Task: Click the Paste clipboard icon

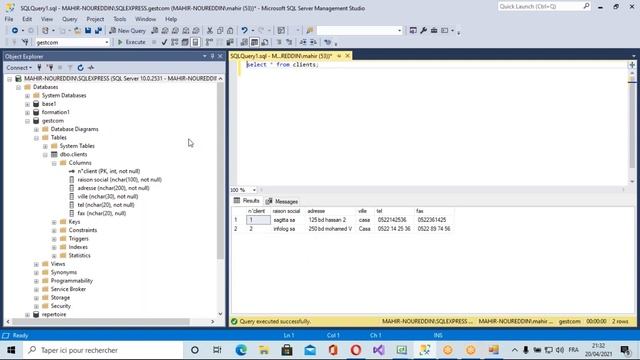Action: point(230,31)
